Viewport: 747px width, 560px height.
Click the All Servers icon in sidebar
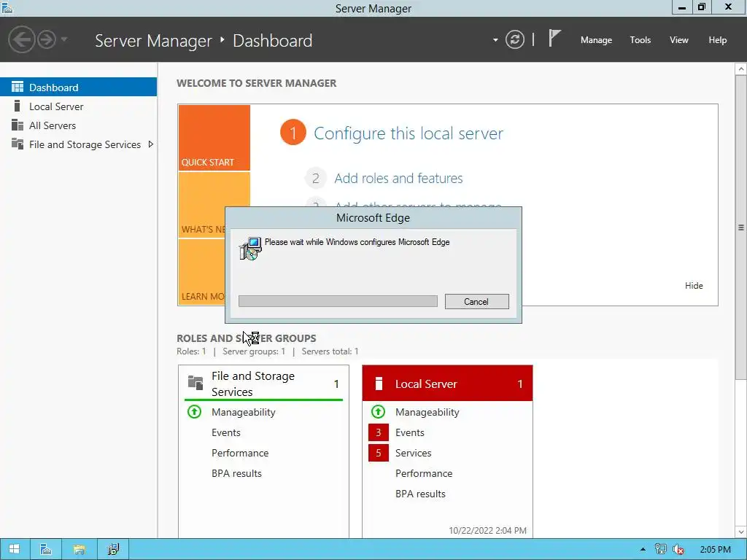pyautogui.click(x=18, y=125)
